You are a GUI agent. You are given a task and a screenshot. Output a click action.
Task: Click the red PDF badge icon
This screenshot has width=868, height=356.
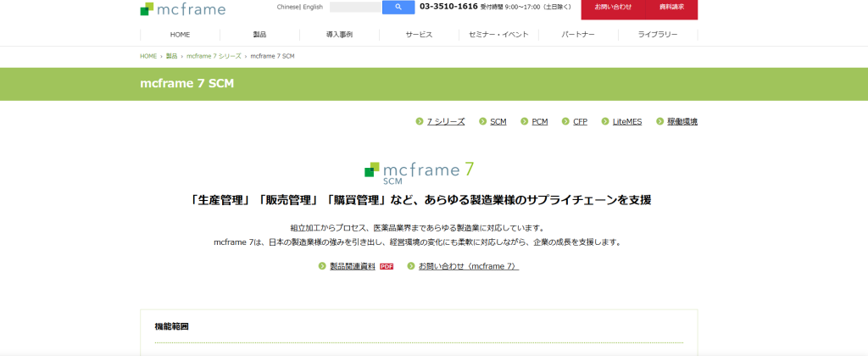[x=387, y=266]
